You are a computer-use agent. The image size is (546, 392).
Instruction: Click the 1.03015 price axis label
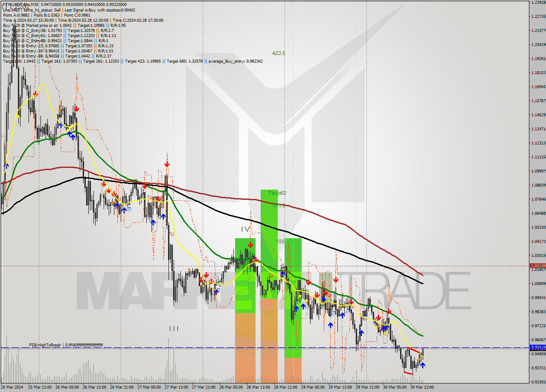tap(538, 256)
